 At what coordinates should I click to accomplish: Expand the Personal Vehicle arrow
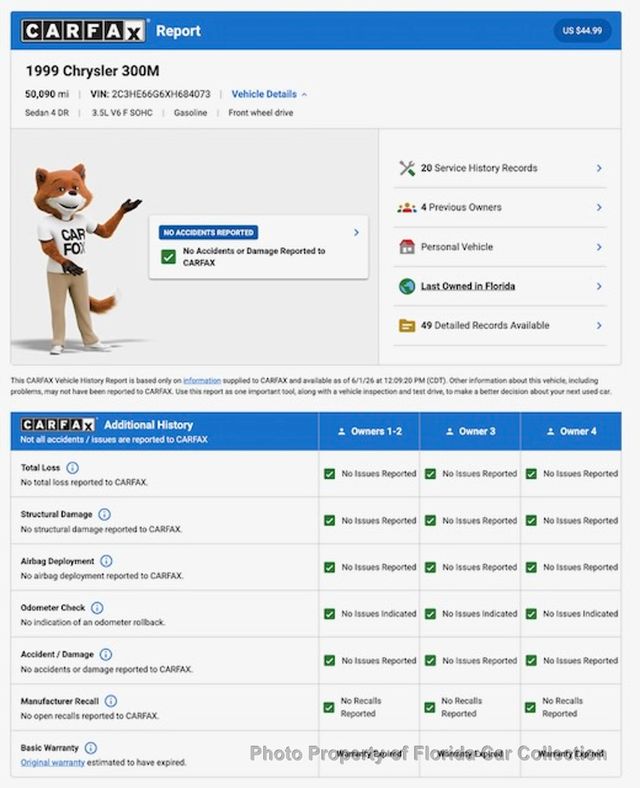point(599,247)
